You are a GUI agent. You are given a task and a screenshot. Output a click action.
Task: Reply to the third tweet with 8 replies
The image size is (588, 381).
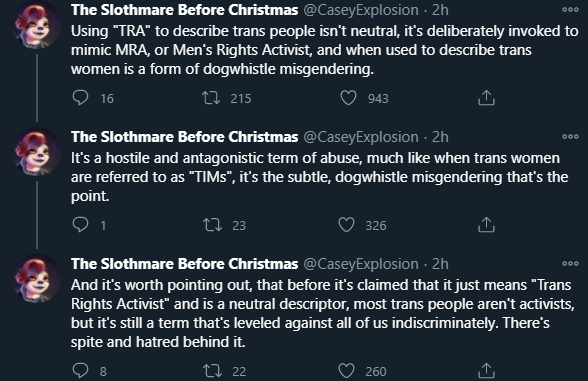(80, 370)
